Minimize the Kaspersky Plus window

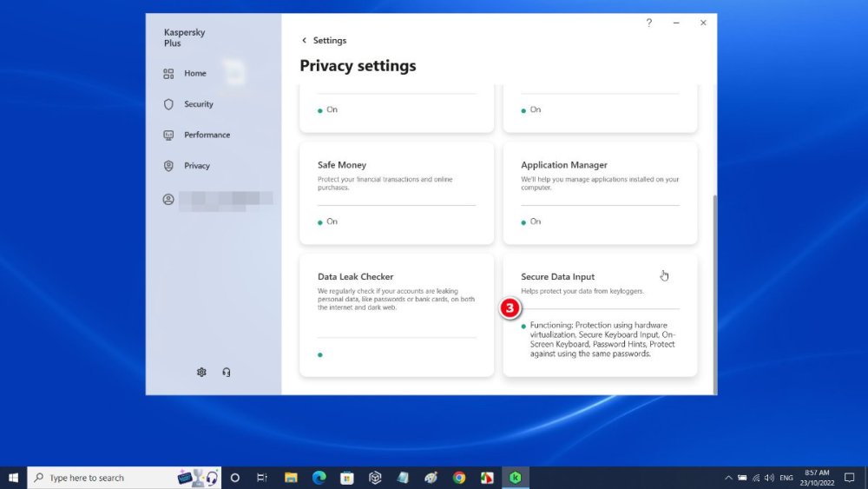(676, 23)
